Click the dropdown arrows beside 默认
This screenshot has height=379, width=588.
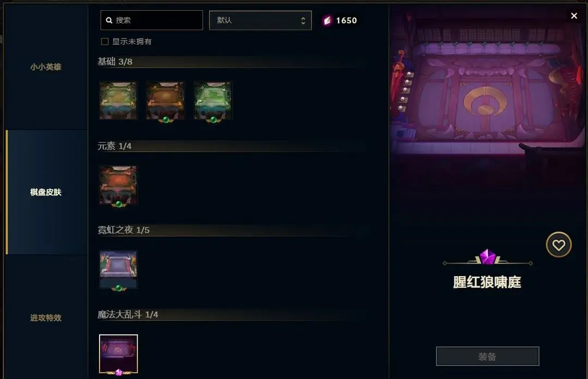(303, 21)
